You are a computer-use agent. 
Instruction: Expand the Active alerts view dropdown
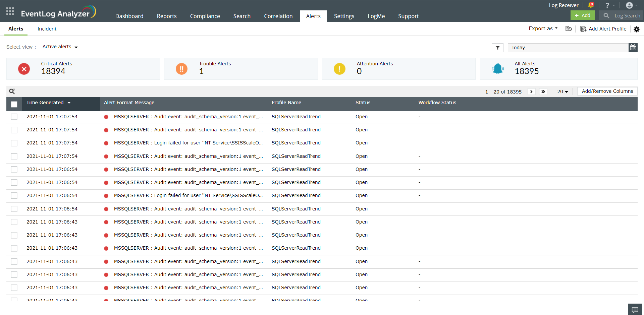point(60,47)
